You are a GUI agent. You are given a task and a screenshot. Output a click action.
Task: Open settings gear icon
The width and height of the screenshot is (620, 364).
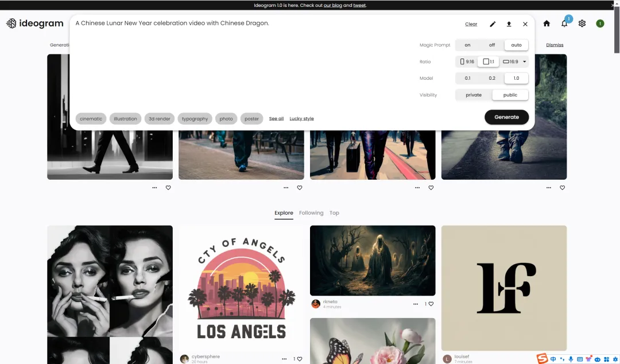[582, 24]
